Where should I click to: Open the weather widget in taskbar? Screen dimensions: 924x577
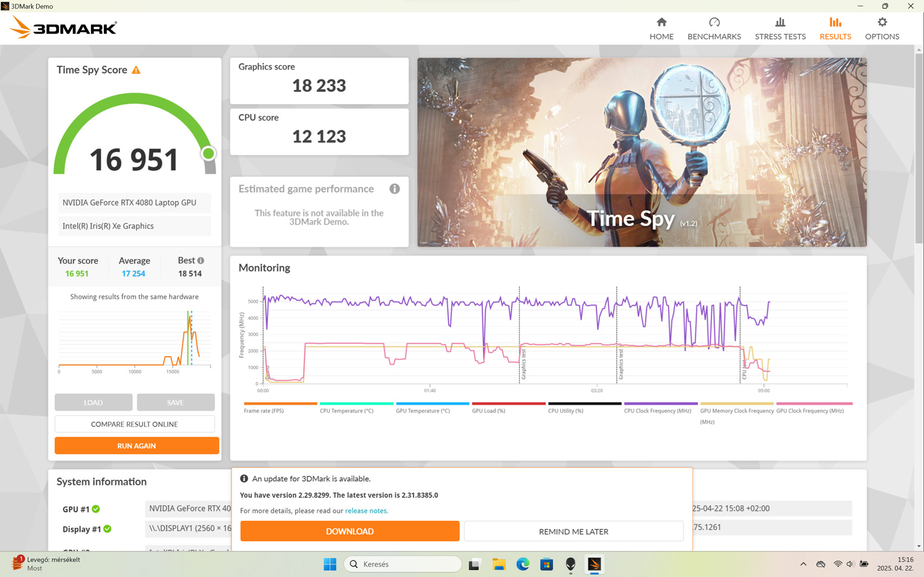click(x=46, y=563)
